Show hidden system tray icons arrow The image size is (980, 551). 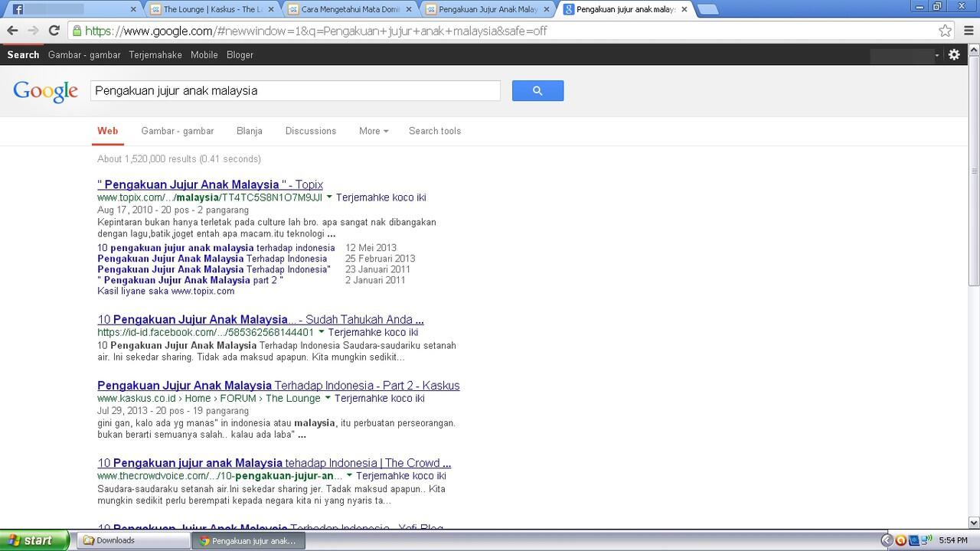pos(887,540)
